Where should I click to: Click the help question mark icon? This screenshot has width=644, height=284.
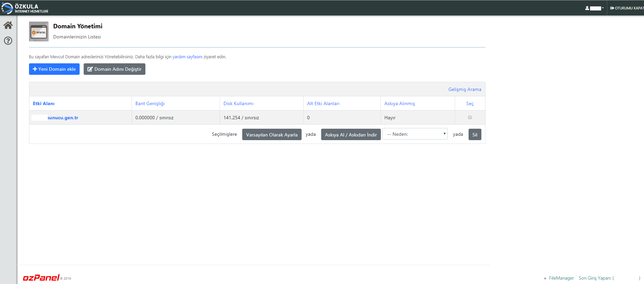[x=8, y=41]
